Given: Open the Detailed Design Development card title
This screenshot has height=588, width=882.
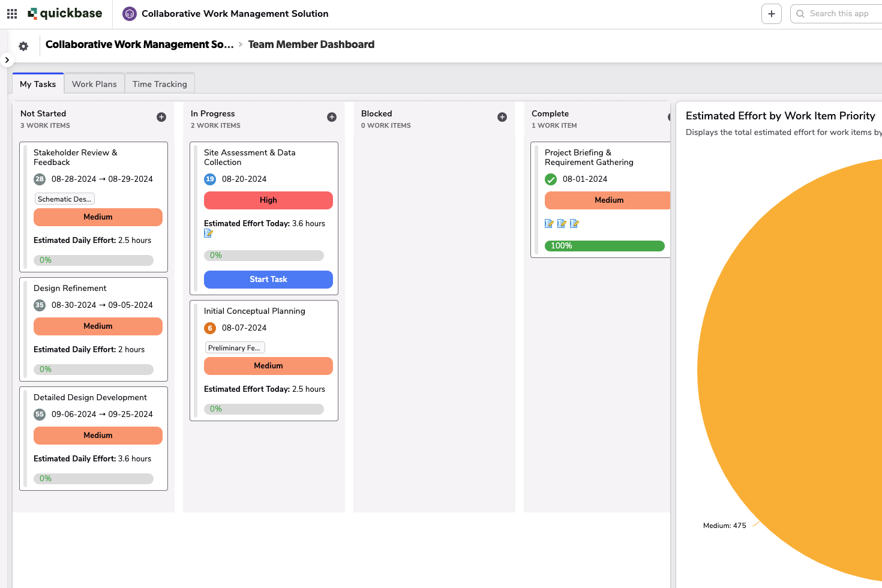Looking at the screenshot, I should point(90,397).
